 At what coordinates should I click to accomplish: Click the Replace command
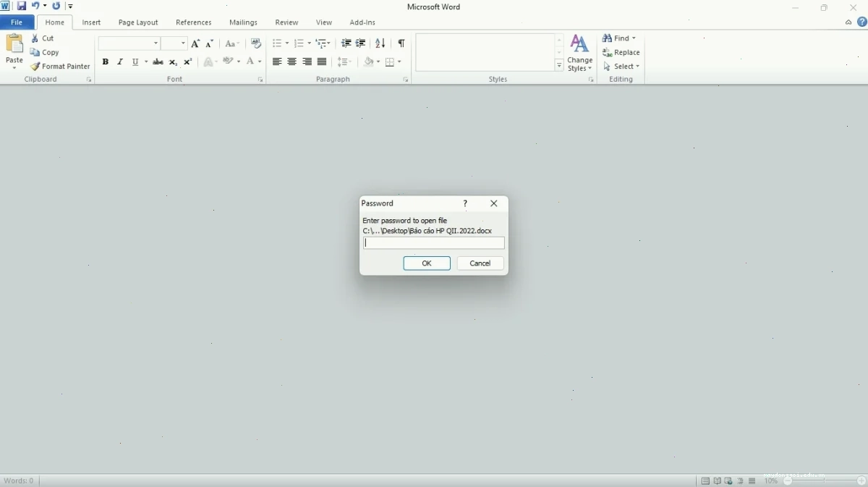(621, 52)
